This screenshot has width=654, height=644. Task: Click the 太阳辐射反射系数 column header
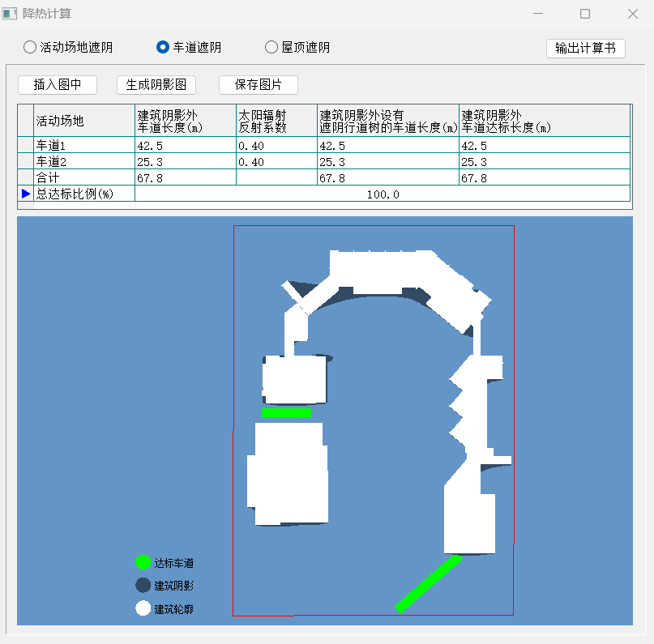(x=276, y=121)
